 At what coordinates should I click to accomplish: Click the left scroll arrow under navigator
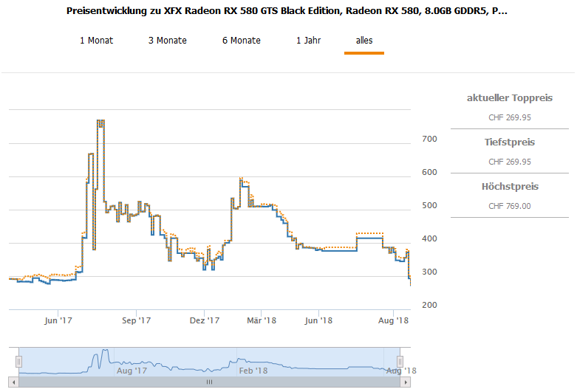(13, 382)
